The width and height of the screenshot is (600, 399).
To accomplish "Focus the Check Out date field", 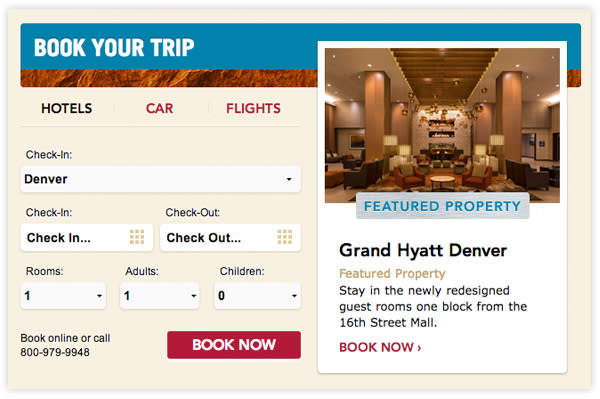I will (x=230, y=238).
